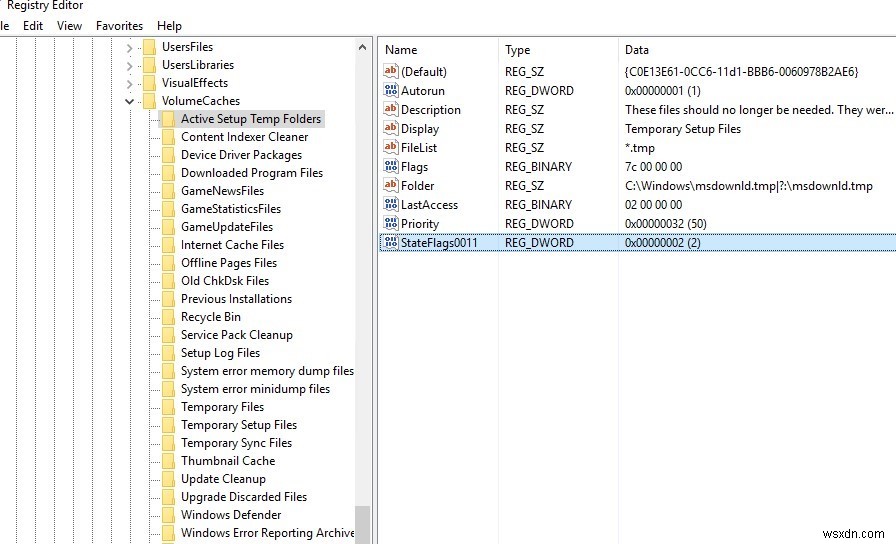Collapse the VolumeCaches key
The height and width of the screenshot is (544, 896).
pos(130,102)
